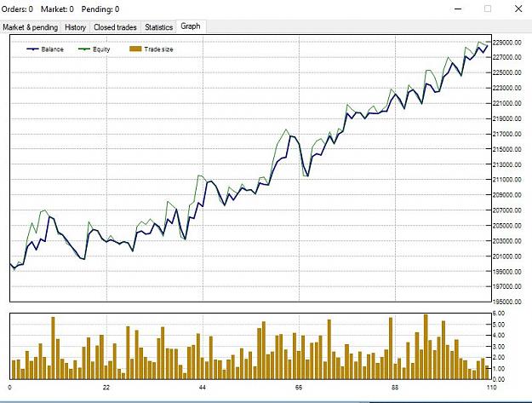Click the 44 x-axis label
Viewport: 532px width, 403px height.
pos(203,388)
